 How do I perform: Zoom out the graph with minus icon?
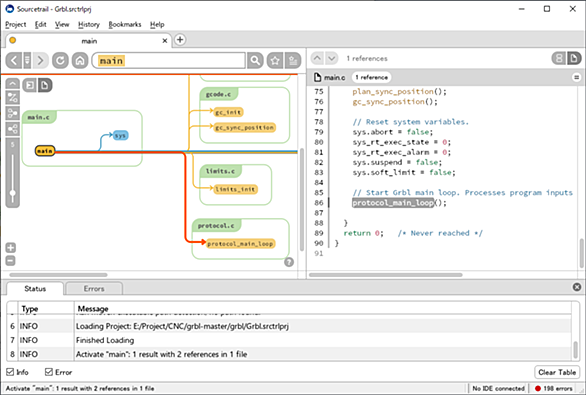(x=11, y=261)
